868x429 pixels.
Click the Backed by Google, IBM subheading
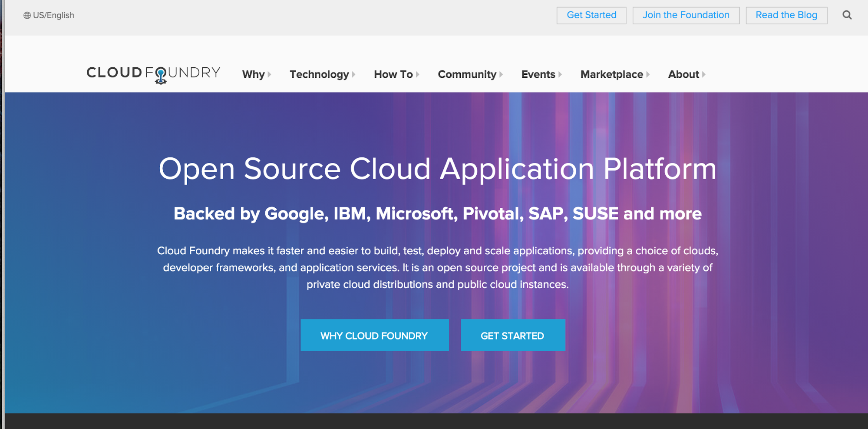[x=437, y=213]
